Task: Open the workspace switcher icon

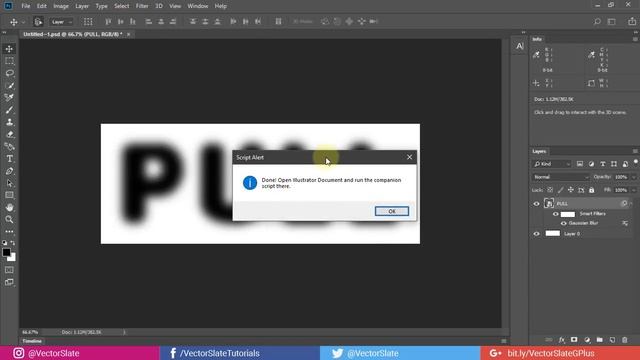Action: (x=611, y=22)
